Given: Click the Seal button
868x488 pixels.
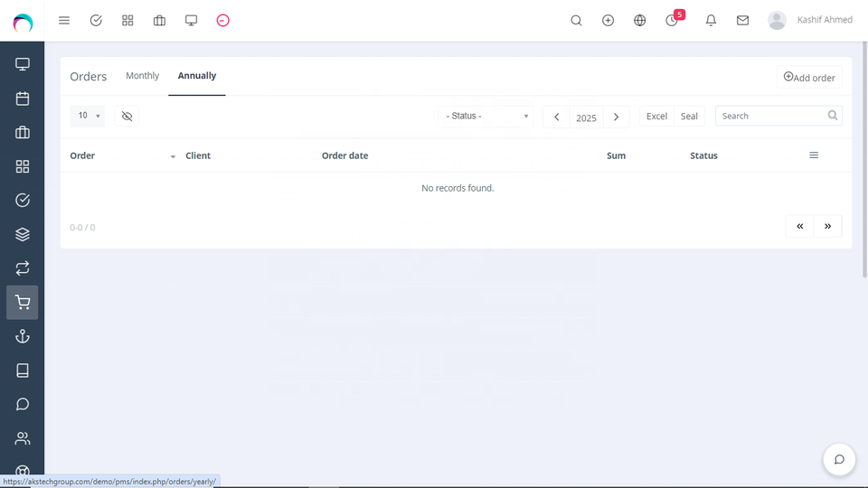Looking at the screenshot, I should click(x=689, y=117).
